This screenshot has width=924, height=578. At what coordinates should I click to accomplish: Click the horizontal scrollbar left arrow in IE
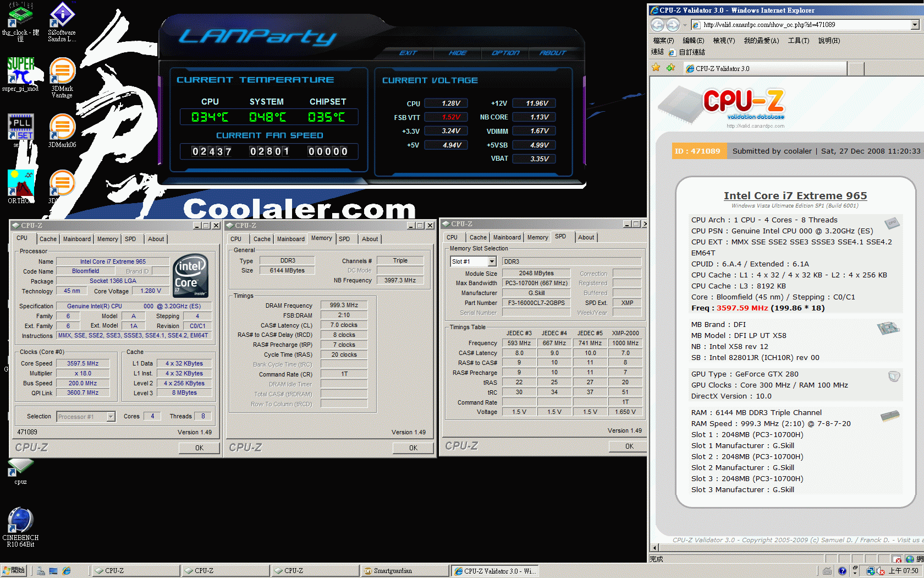click(x=654, y=548)
